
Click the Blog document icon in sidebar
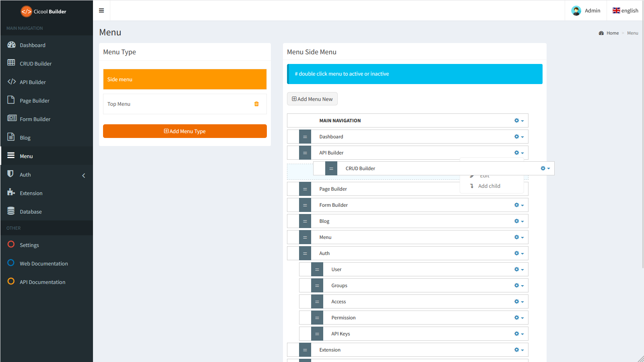point(11,137)
